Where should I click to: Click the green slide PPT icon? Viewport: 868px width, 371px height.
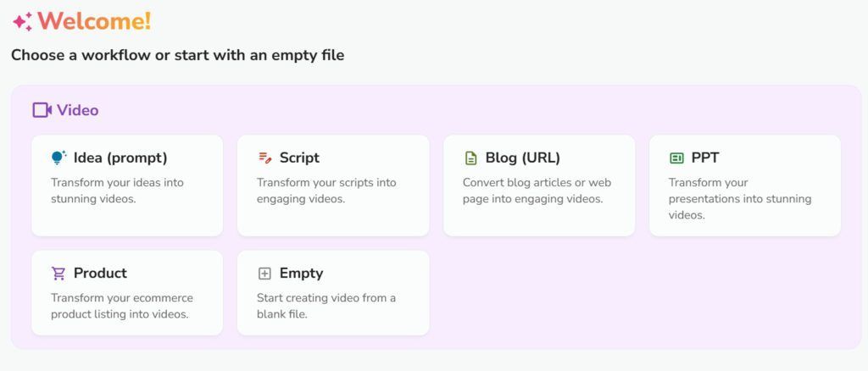676,158
